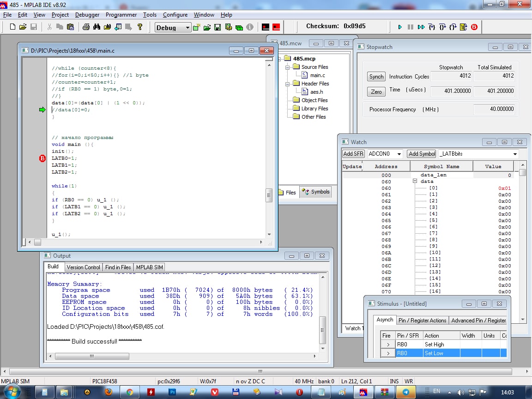Click the Paste clipboard icon
This screenshot has height=399, width=532.
70,27
